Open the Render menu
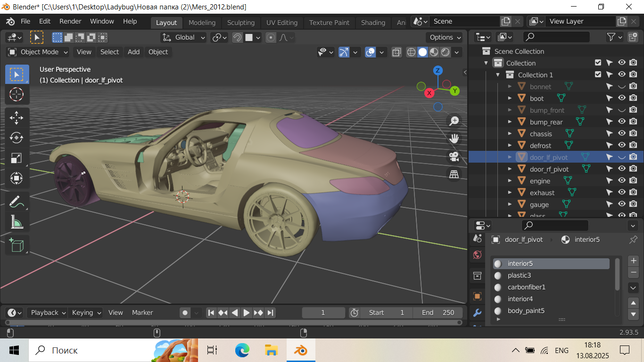Viewport: 644px width, 362px height. (x=70, y=21)
